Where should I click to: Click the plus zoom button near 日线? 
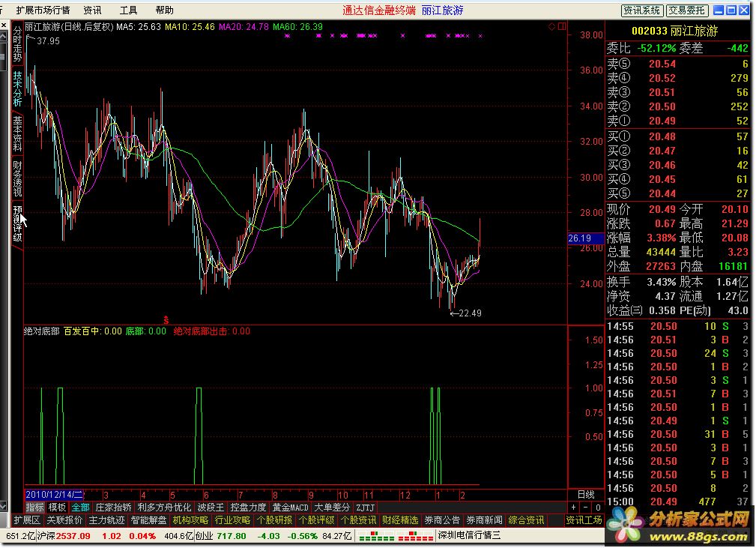pos(573,508)
